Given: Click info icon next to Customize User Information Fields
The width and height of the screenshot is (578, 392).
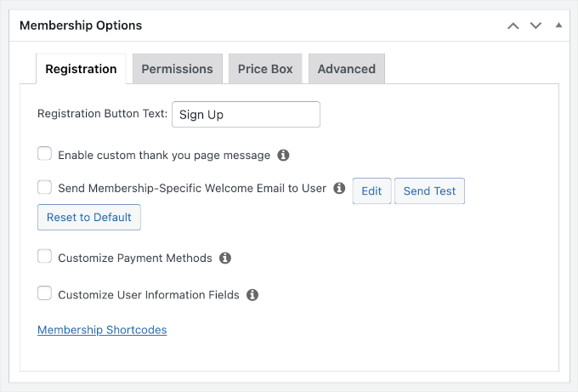Looking at the screenshot, I should (252, 295).
